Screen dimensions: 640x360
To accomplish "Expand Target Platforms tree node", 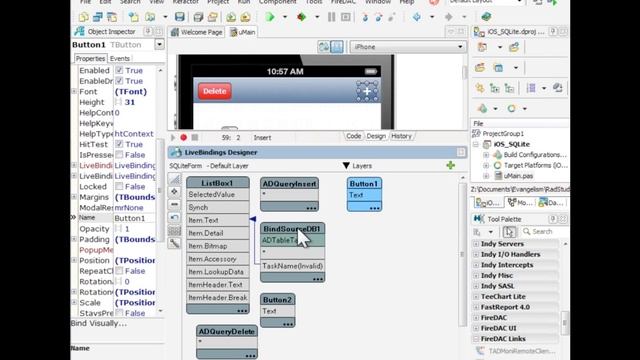I will [486, 165].
